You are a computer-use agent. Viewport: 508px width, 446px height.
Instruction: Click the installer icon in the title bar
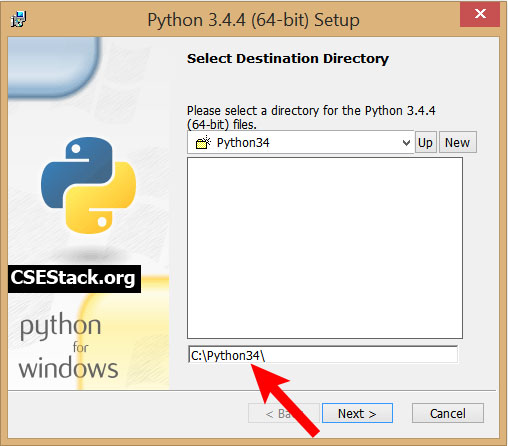pos(18,19)
